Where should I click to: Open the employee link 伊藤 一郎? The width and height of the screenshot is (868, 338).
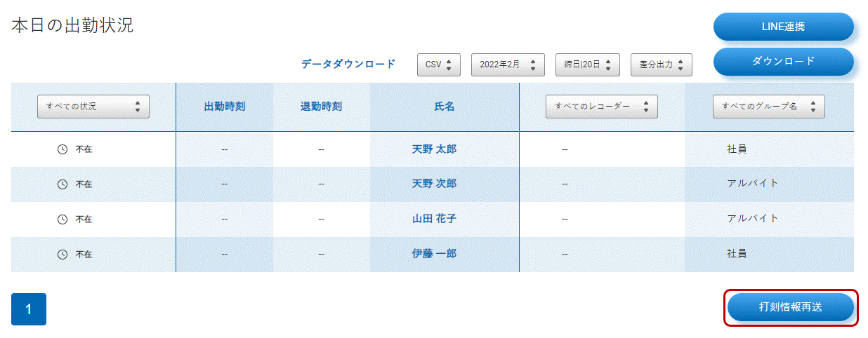[434, 254]
